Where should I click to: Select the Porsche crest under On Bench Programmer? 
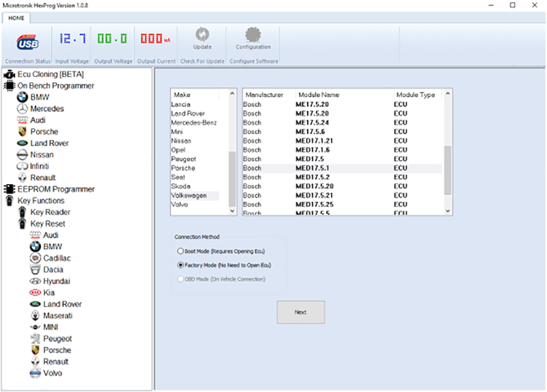[23, 131]
